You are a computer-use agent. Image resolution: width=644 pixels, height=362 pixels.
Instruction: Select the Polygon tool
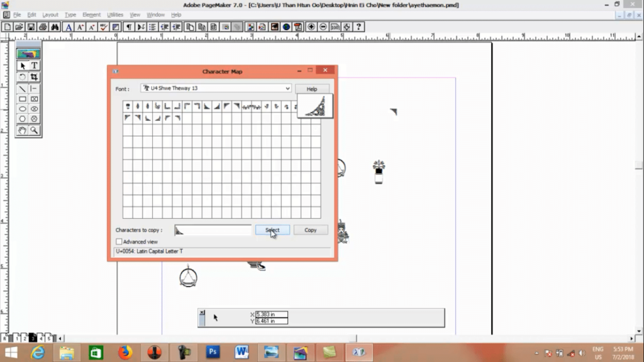(x=22, y=119)
